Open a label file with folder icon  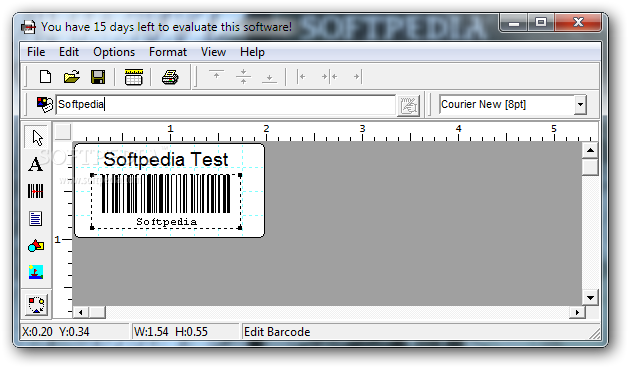pyautogui.click(x=71, y=77)
